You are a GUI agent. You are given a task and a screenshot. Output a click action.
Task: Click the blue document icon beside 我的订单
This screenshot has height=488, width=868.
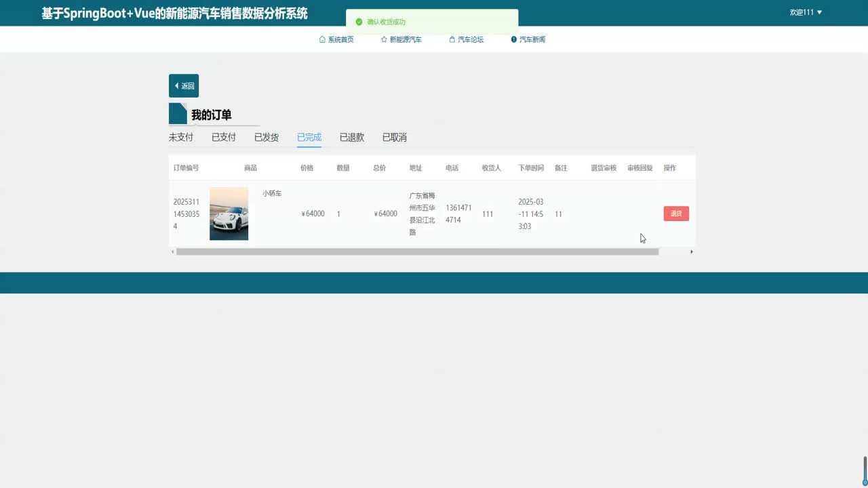click(178, 113)
